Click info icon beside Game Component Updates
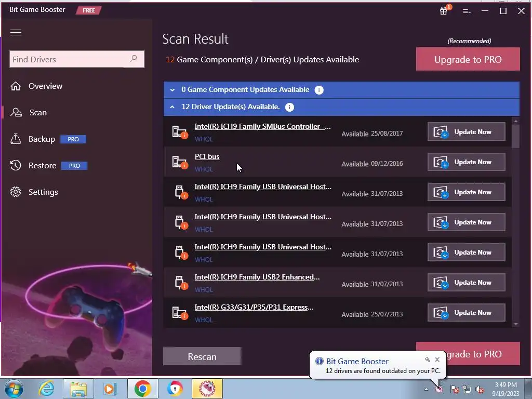532x399 pixels. click(x=319, y=90)
